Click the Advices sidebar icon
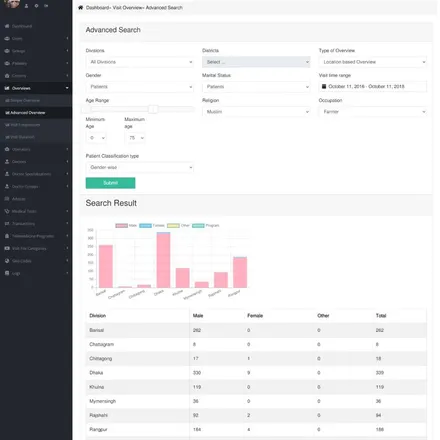This screenshot has height=440, width=440. [x=7, y=199]
